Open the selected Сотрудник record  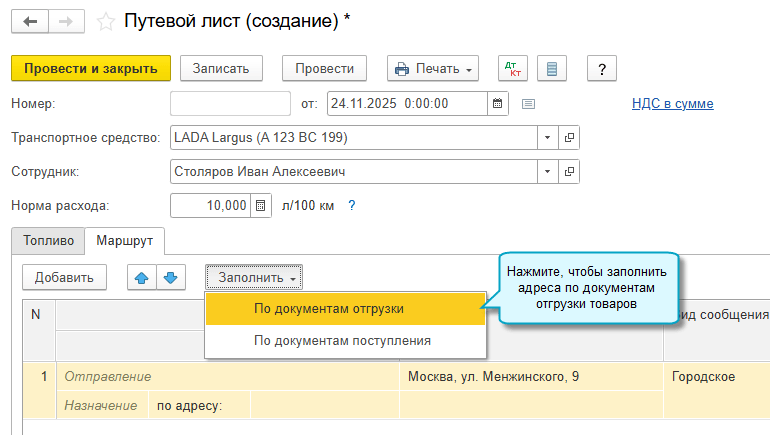[569, 171]
